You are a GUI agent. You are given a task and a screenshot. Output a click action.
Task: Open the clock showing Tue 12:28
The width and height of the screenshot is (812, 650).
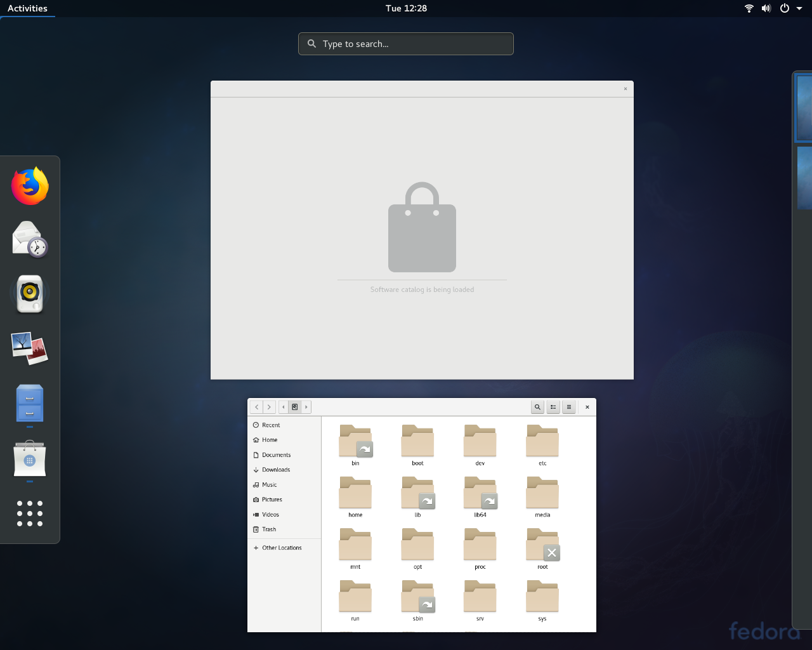pos(406,8)
